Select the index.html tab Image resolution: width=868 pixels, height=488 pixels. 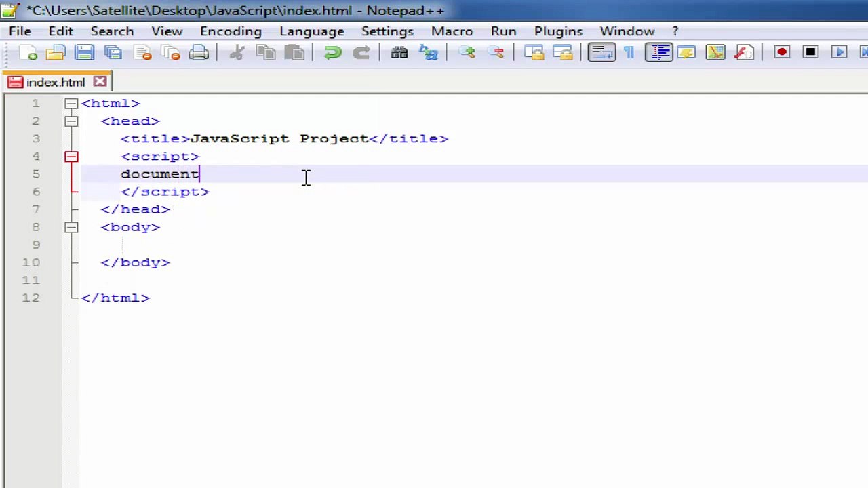(56, 82)
